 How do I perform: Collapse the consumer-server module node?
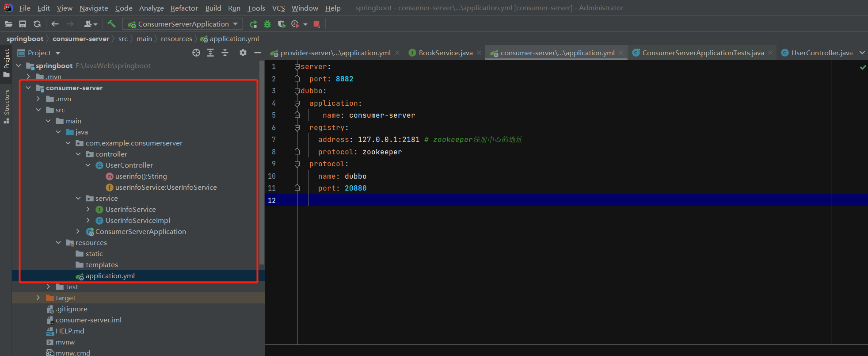[28, 88]
